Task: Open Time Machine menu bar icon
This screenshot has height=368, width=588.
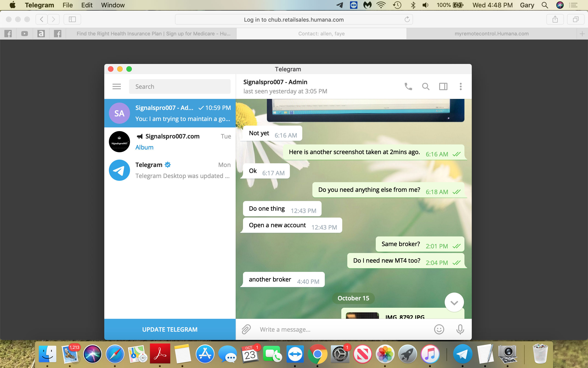Action: (x=397, y=5)
